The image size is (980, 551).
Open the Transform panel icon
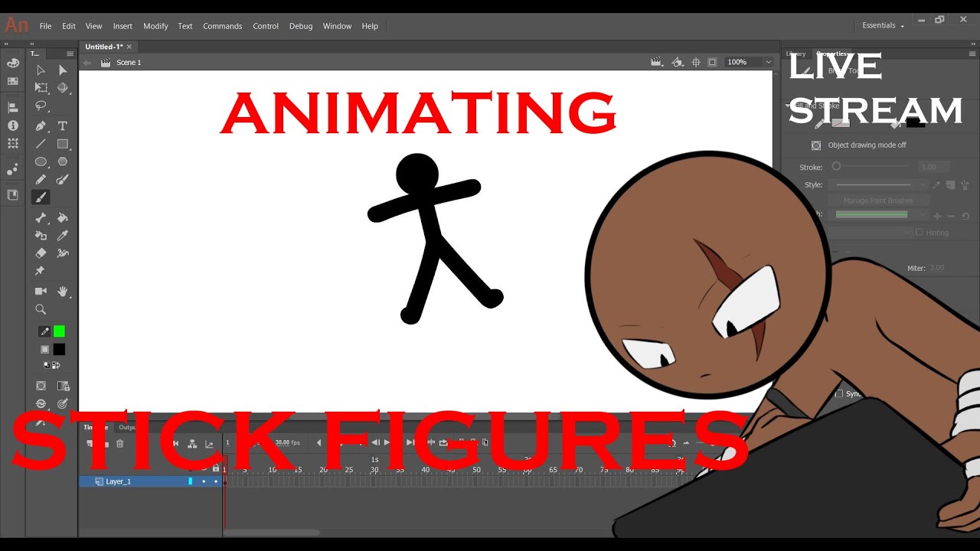click(x=12, y=144)
